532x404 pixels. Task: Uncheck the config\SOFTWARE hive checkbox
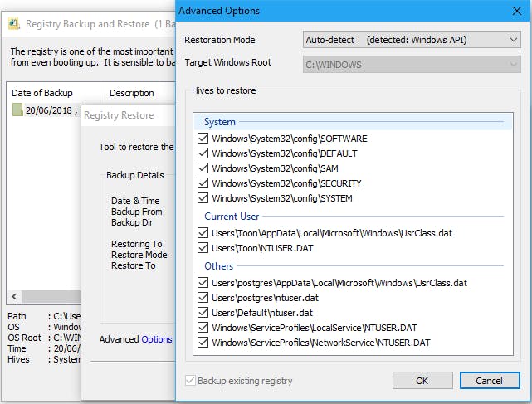coord(203,139)
